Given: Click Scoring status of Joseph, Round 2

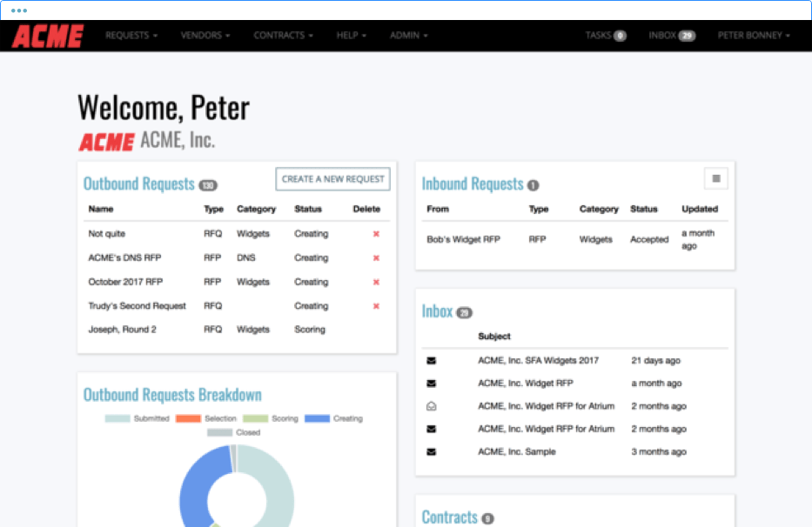Looking at the screenshot, I should pyautogui.click(x=310, y=330).
